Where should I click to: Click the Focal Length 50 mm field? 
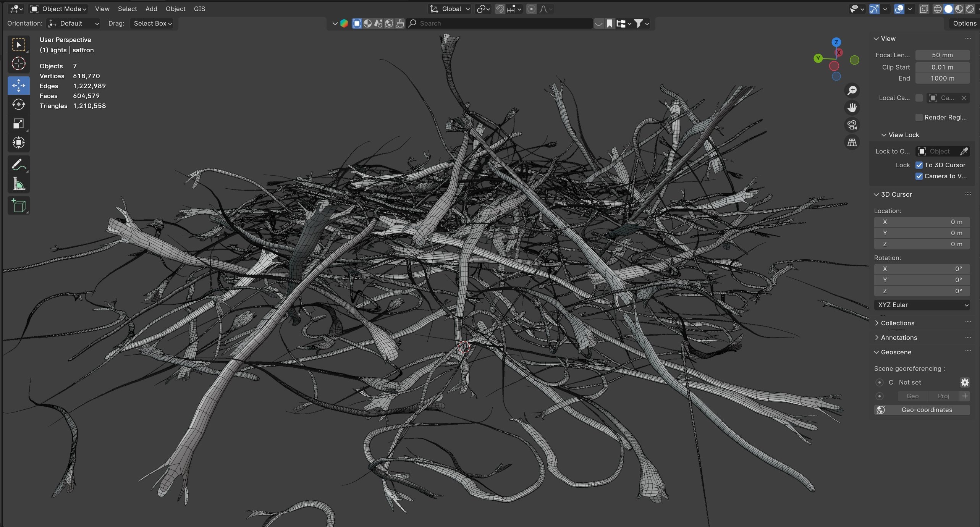(942, 55)
